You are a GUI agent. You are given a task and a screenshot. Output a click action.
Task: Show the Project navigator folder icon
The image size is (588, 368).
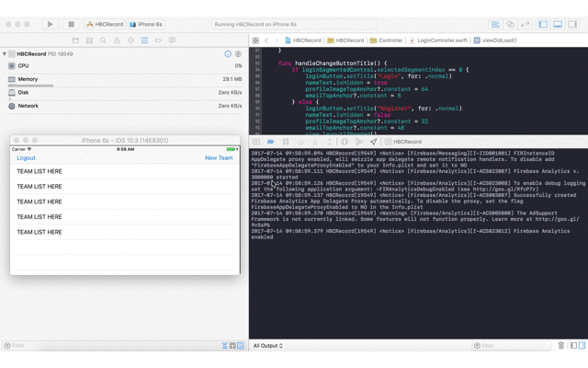75,40
